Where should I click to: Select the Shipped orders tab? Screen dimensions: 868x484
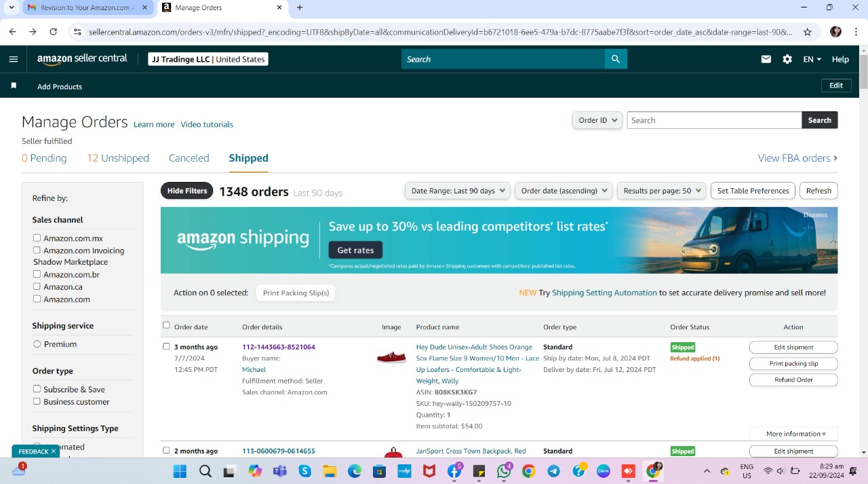click(x=248, y=158)
